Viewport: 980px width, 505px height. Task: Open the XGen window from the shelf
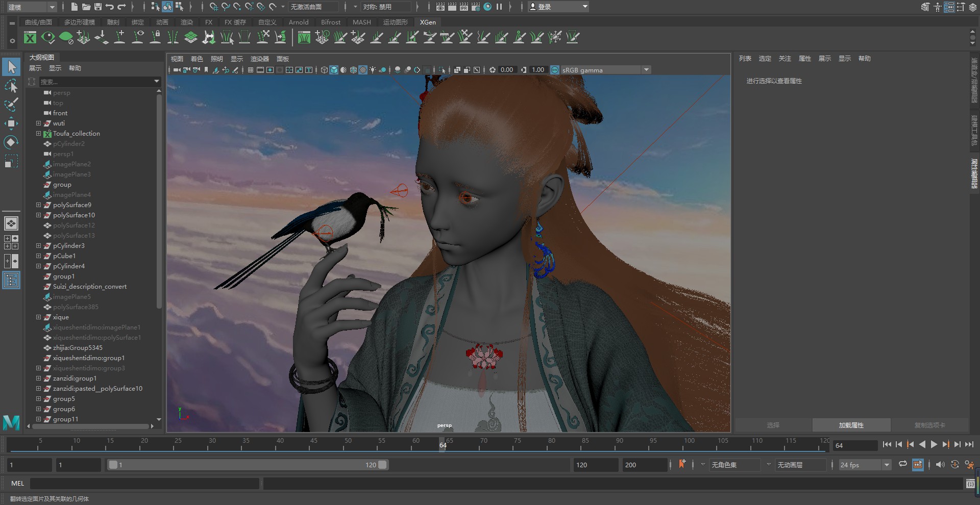click(30, 37)
